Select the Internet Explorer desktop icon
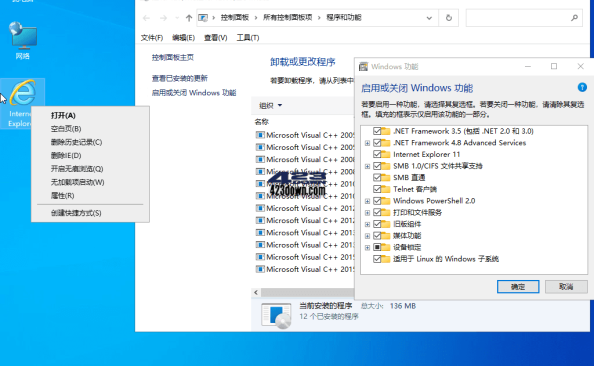Screen dimensions: 594x366 [22, 103]
